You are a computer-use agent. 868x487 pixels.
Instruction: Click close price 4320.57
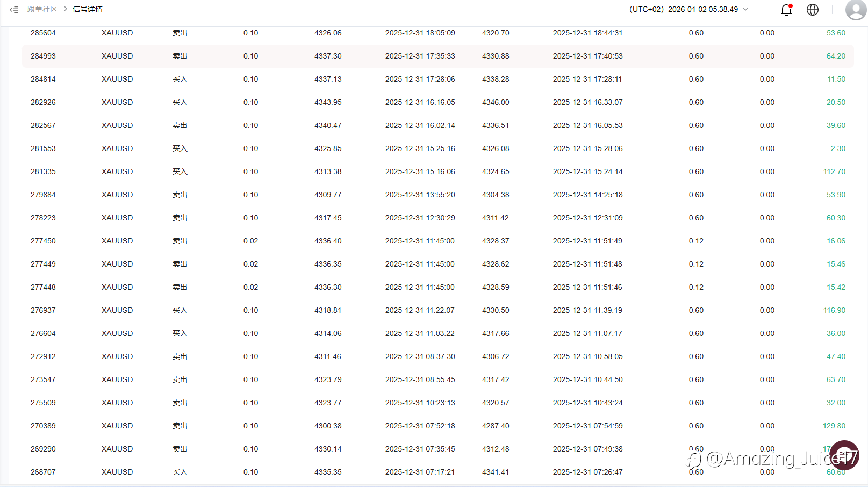pos(496,403)
